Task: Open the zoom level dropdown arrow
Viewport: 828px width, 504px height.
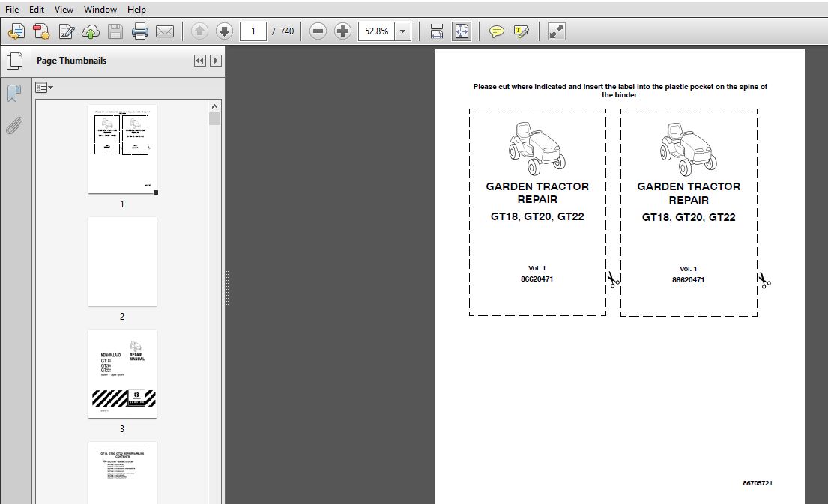Action: click(x=403, y=31)
